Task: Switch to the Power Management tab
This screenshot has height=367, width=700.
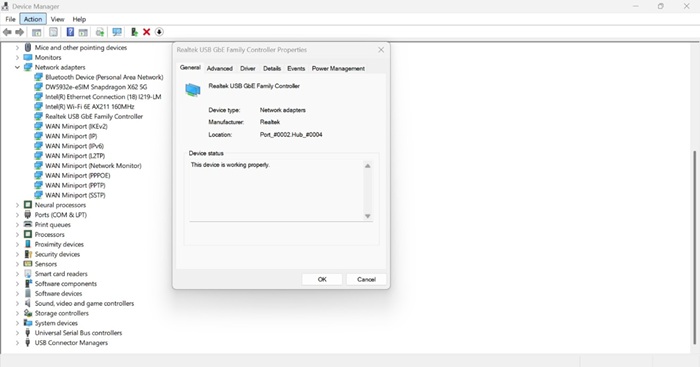Action: coord(338,68)
